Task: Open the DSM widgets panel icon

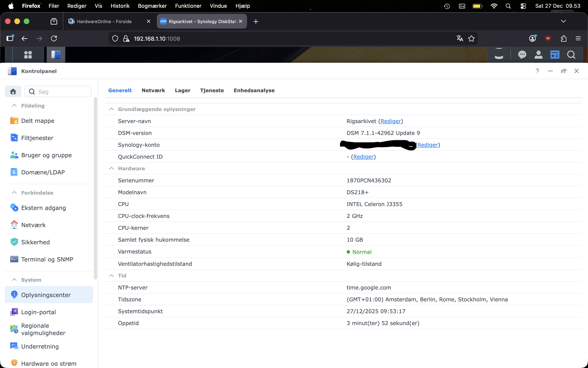Action: point(555,55)
